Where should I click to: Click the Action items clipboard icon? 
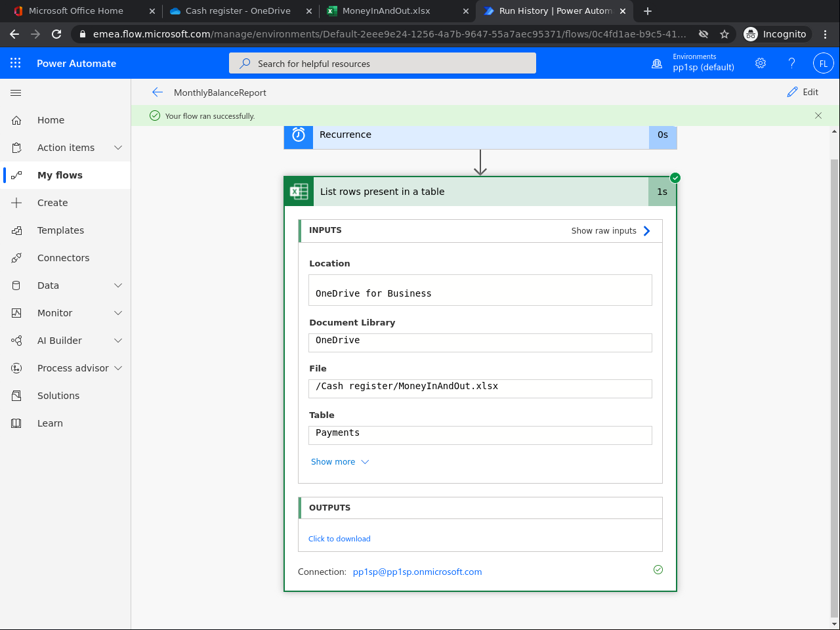[x=16, y=148]
